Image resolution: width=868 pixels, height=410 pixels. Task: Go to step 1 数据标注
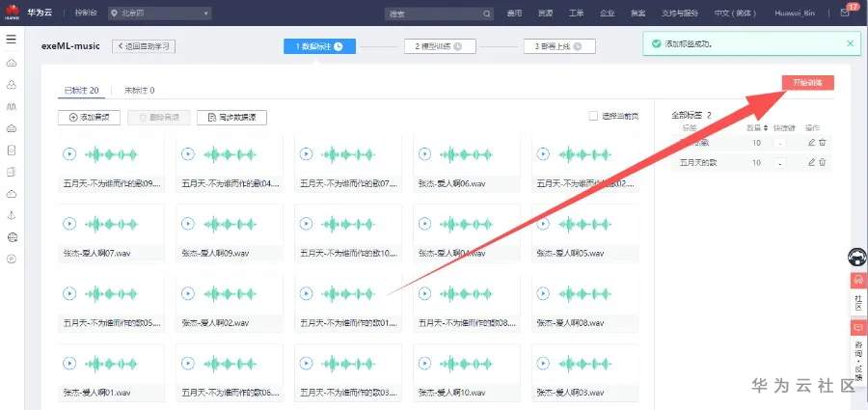(x=319, y=46)
